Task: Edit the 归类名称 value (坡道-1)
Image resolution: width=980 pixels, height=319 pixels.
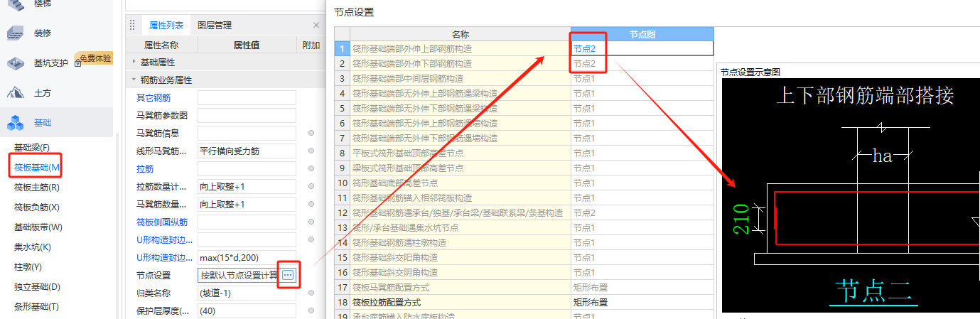Action: (x=247, y=293)
